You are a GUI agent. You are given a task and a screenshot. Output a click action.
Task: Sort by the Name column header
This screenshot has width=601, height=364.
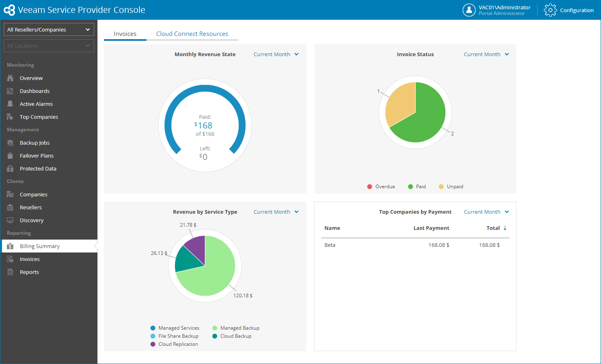[332, 228]
